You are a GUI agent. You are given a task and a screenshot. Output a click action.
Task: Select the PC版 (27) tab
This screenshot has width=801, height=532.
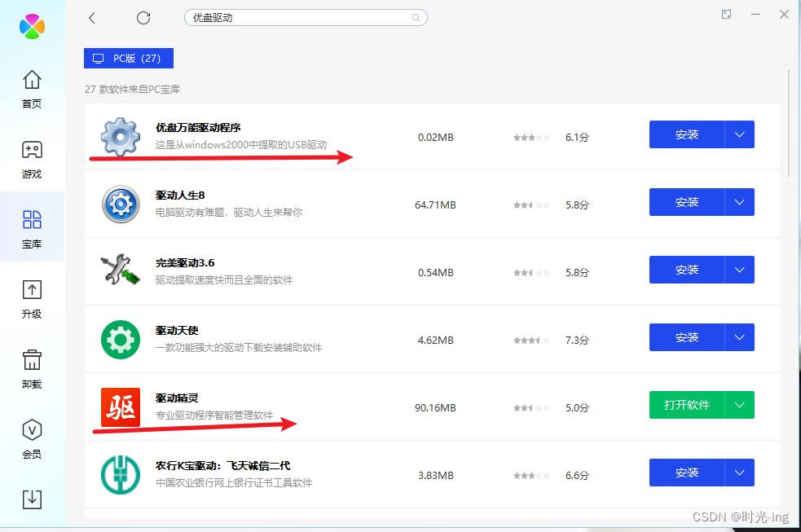click(129, 58)
